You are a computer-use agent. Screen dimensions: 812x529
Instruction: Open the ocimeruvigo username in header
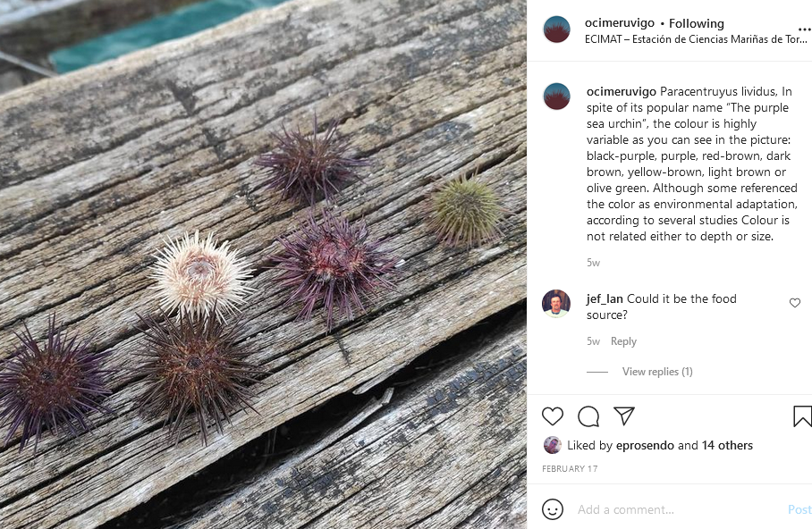click(x=620, y=22)
